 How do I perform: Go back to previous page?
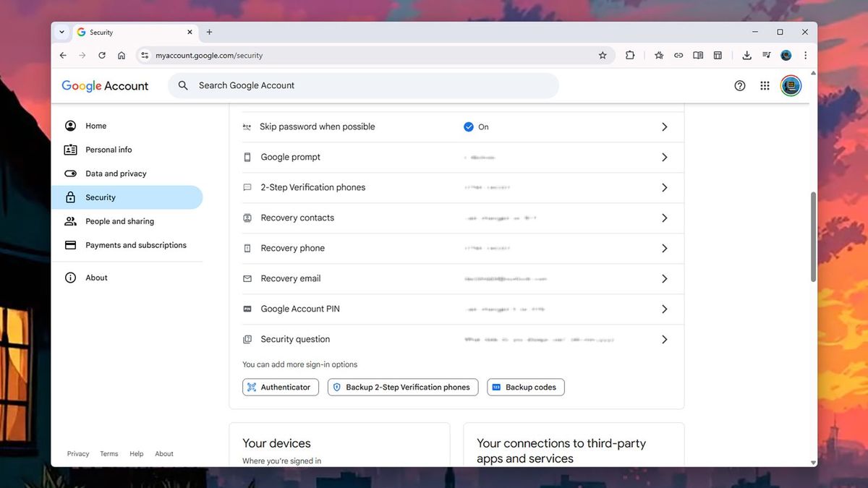click(x=63, y=55)
